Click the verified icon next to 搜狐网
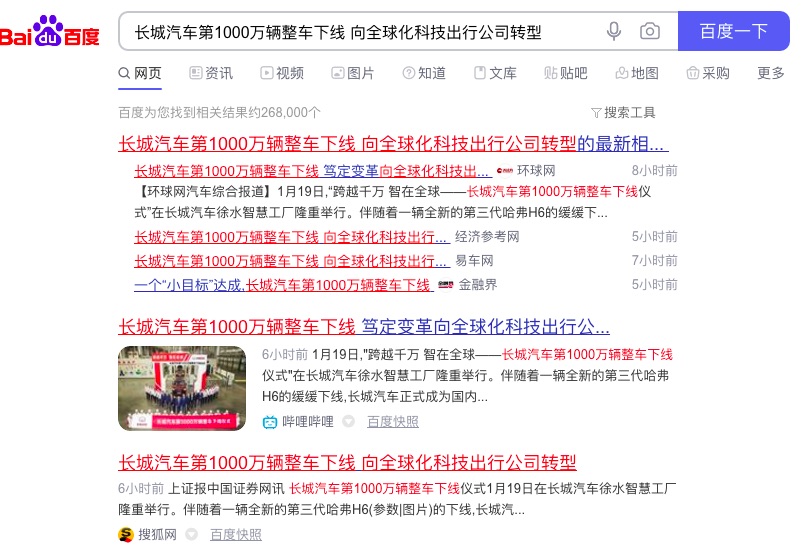The width and height of the screenshot is (806, 553). click(191, 534)
